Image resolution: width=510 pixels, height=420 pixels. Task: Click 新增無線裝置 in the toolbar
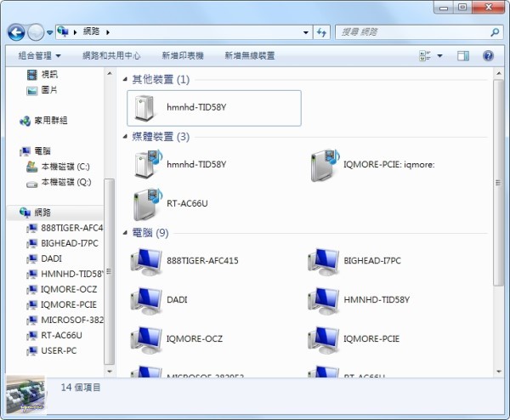(250, 55)
